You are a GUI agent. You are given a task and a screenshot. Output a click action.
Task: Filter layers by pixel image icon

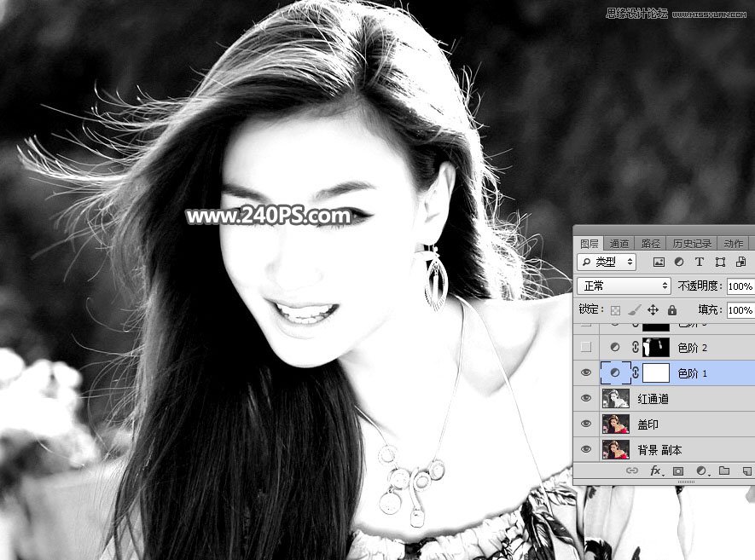[x=659, y=262]
